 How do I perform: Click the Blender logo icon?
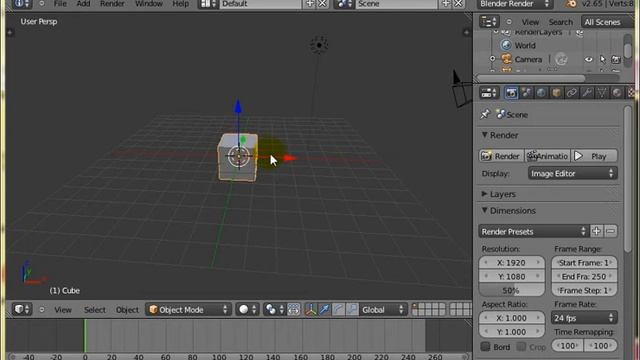(x=571, y=4)
